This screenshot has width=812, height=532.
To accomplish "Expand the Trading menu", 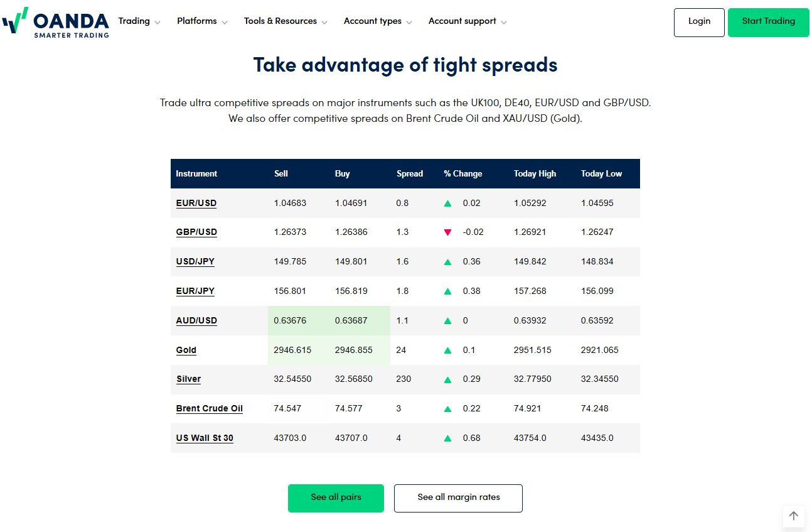I will pyautogui.click(x=139, y=21).
